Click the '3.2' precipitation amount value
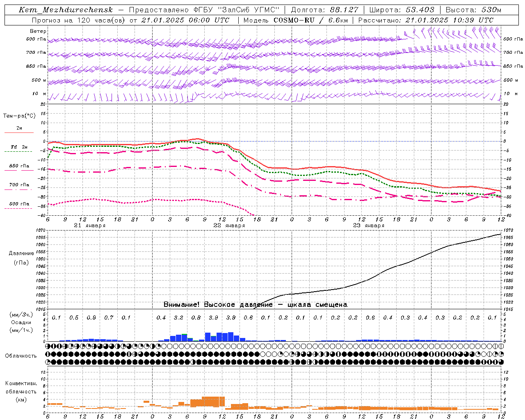 click(x=178, y=317)
